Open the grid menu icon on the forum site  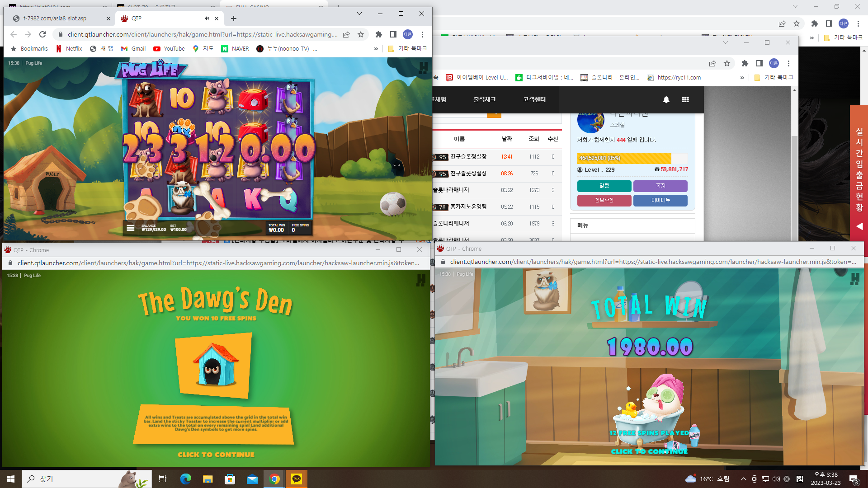[x=685, y=99]
